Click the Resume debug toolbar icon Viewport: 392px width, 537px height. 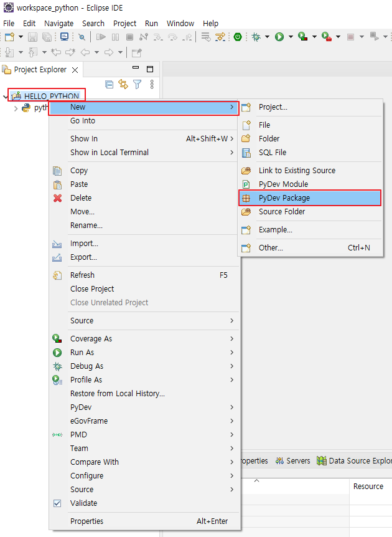point(101,37)
